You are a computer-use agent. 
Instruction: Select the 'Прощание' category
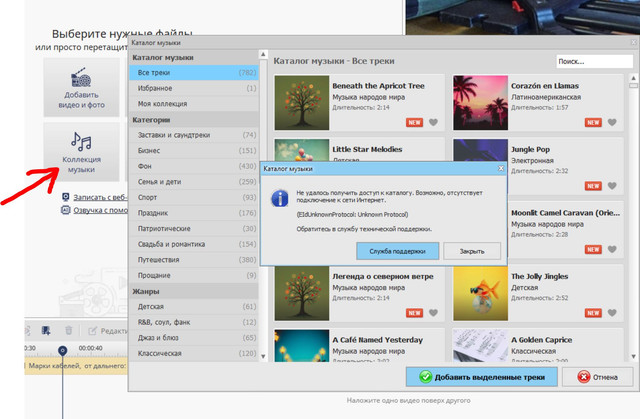tap(194, 275)
